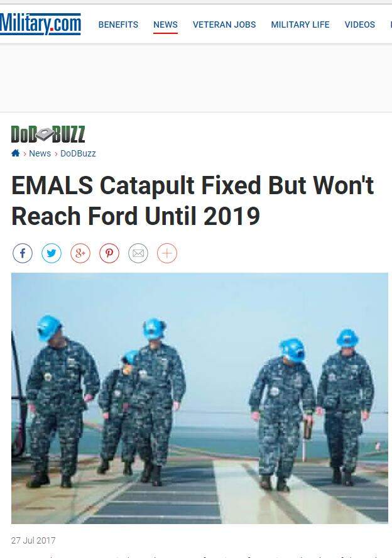
Task: Click the Military.com logo
Action: pos(40,24)
